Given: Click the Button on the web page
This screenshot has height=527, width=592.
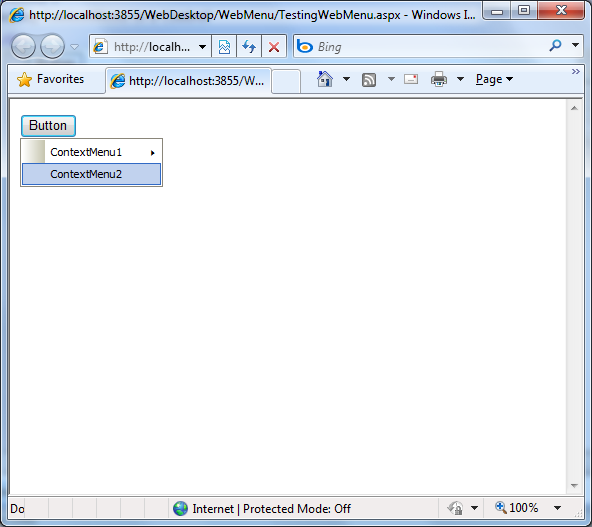Looking at the screenshot, I should click(x=48, y=126).
